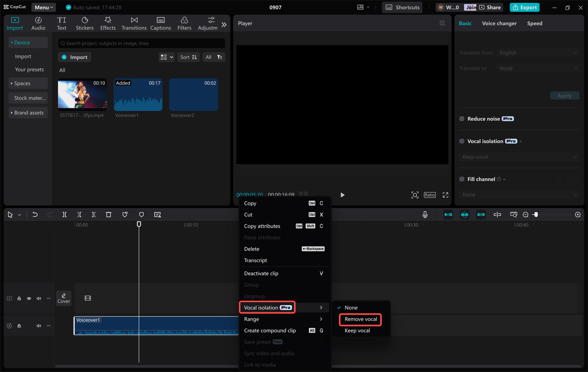588x372 pixels.
Task: Click the Delete left trim icon
Action: [x=79, y=214]
